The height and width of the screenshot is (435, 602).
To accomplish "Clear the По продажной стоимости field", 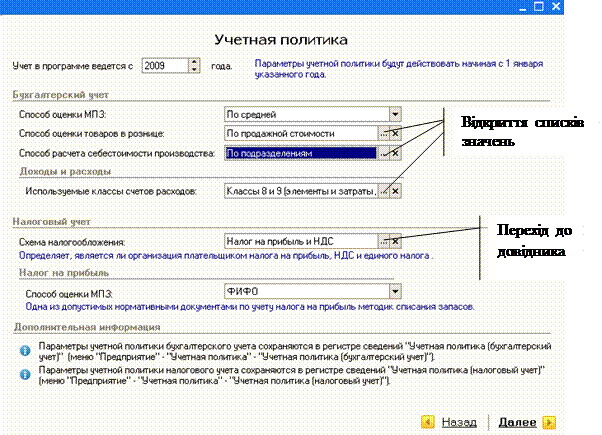I will point(395,134).
